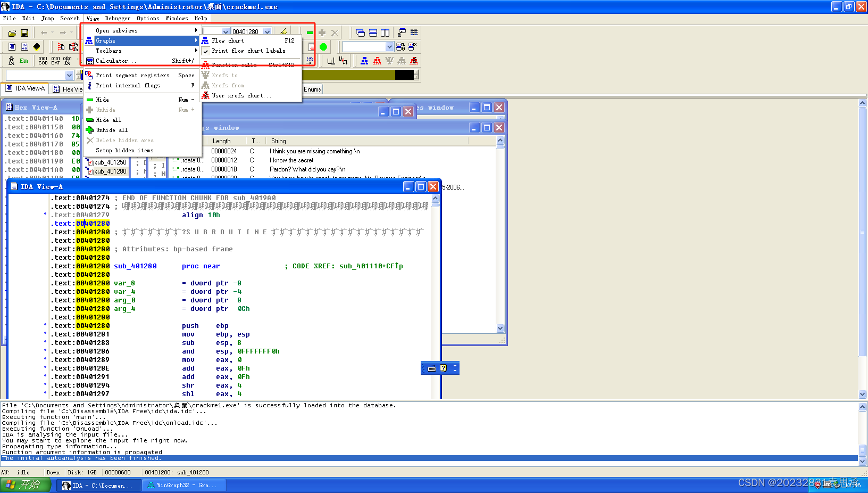Open the Graphs submenu entry
This screenshot has height=493, width=868.
pos(142,40)
